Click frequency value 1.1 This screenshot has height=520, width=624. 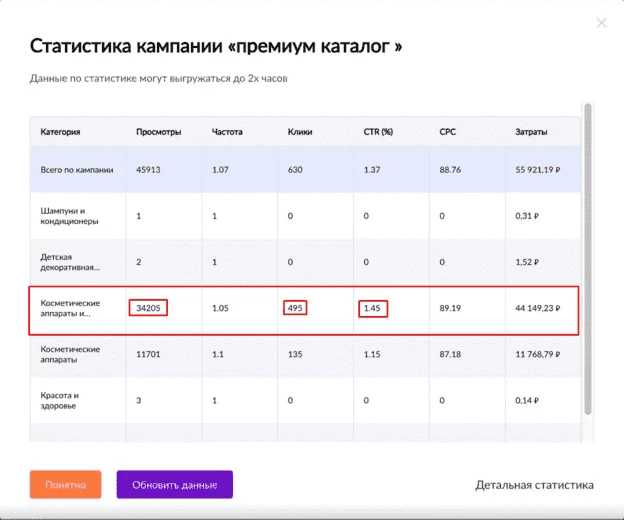(218, 354)
